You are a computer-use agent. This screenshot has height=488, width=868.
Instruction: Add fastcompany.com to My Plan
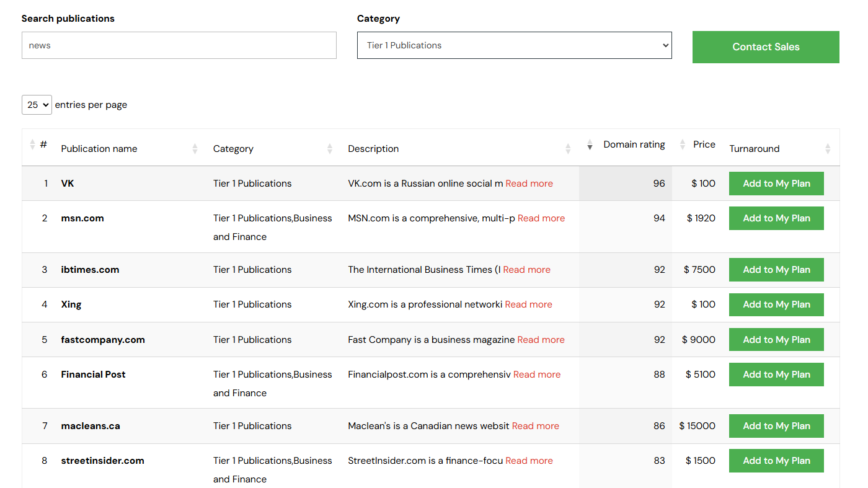(776, 340)
